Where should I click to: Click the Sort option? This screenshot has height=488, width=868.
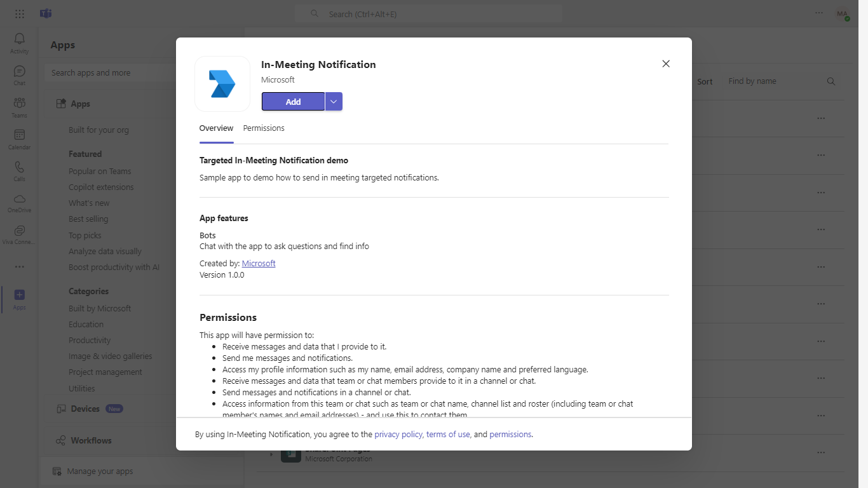tap(705, 82)
